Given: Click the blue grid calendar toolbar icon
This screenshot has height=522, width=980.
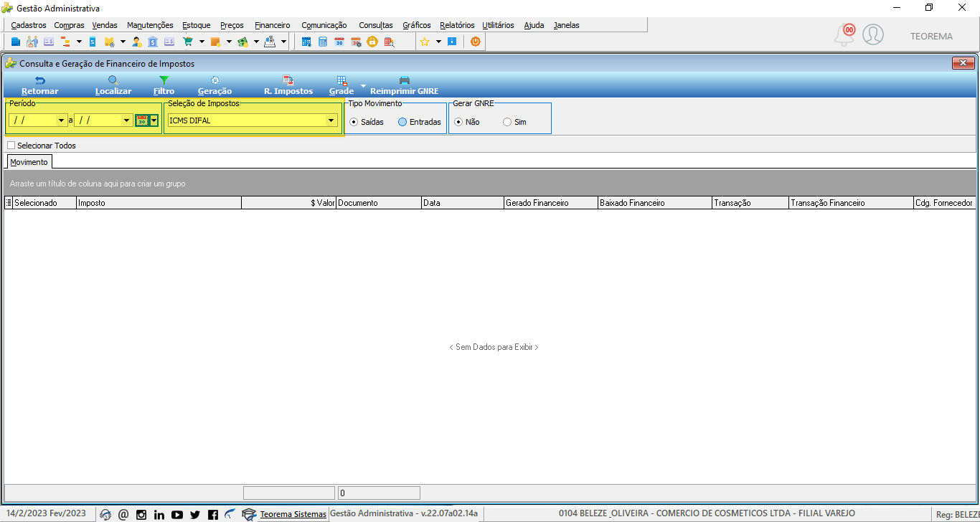Looking at the screenshot, I should (x=306, y=42).
